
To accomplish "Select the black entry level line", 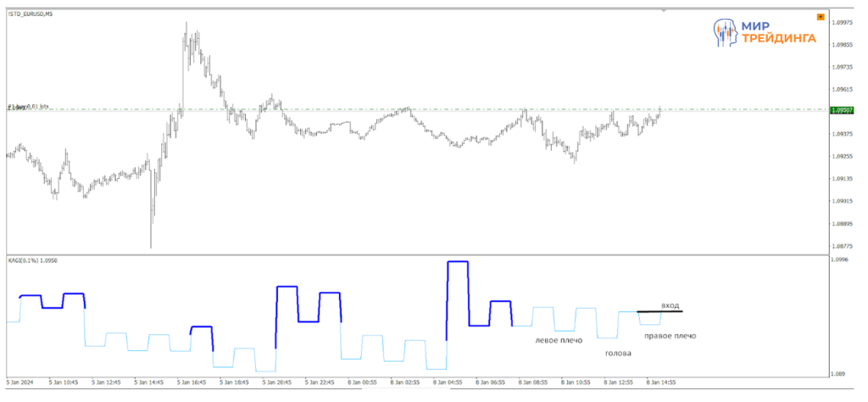I will (x=659, y=312).
